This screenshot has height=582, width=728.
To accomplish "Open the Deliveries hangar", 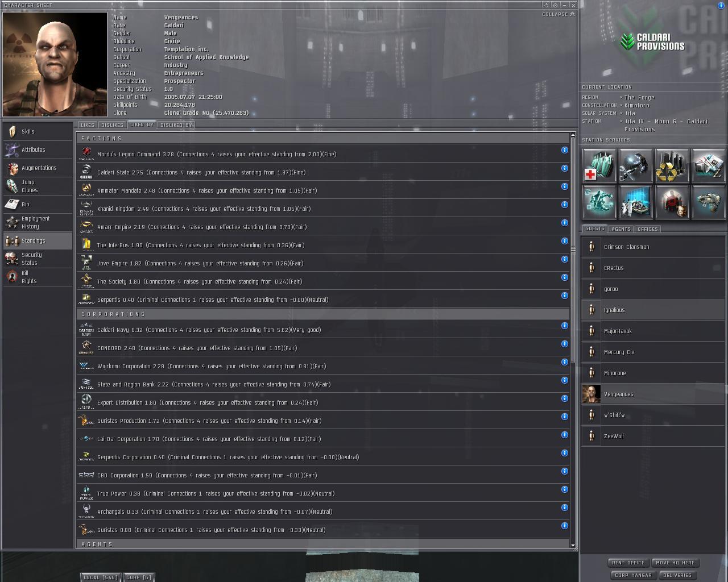I will 677,575.
